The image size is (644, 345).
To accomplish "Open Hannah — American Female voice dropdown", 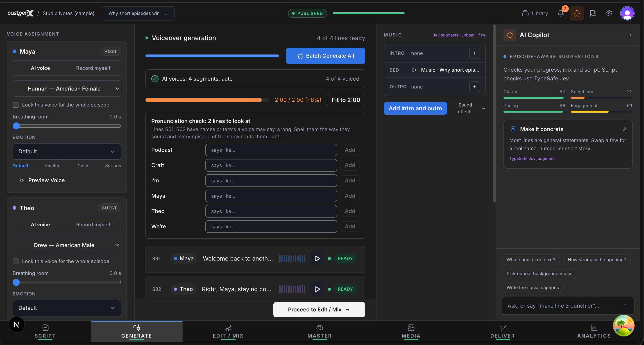I will tap(67, 89).
